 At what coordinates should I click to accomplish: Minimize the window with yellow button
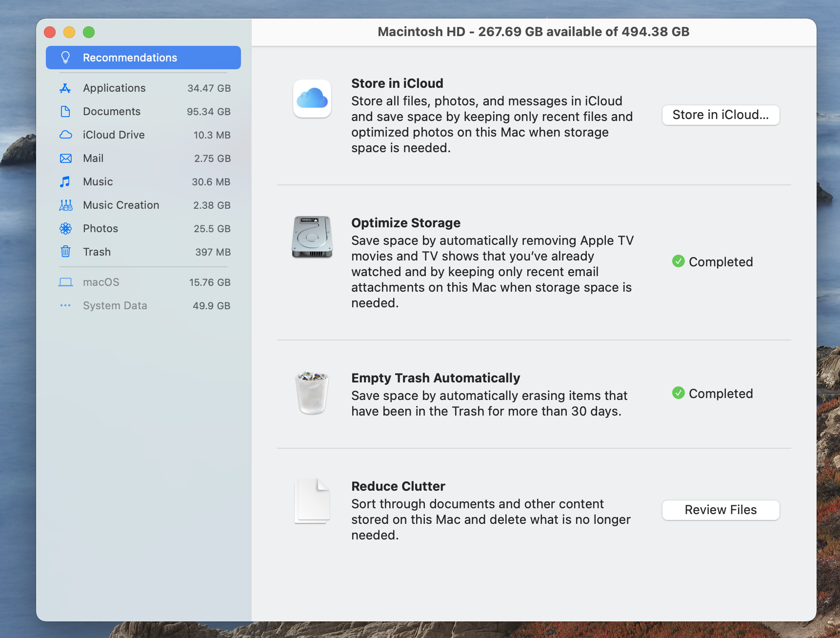pyautogui.click(x=69, y=32)
